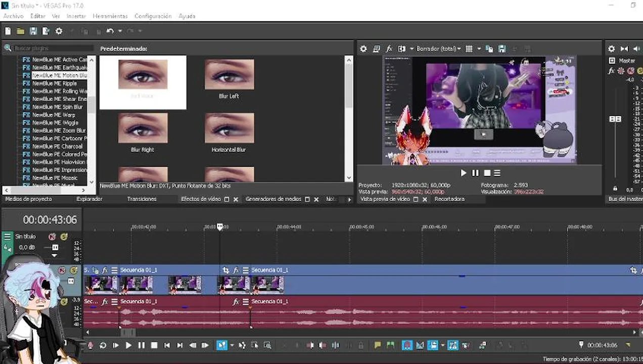This screenshot has height=364, width=643.
Task: Open project properties gear in main toolbar
Action: [59, 31]
